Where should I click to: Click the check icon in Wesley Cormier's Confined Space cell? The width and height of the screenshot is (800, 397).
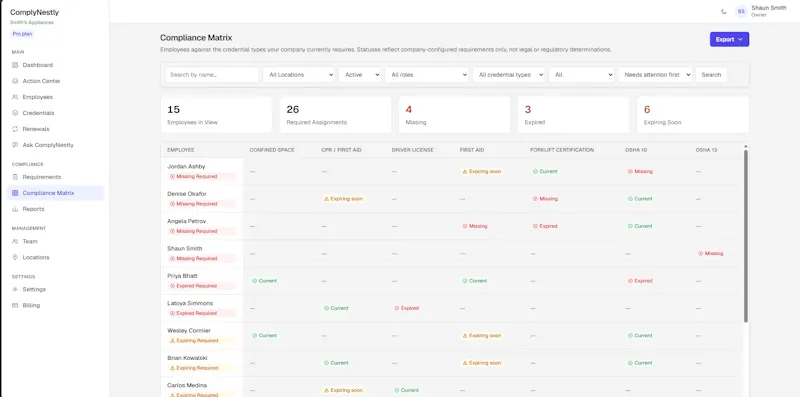[x=254, y=336]
